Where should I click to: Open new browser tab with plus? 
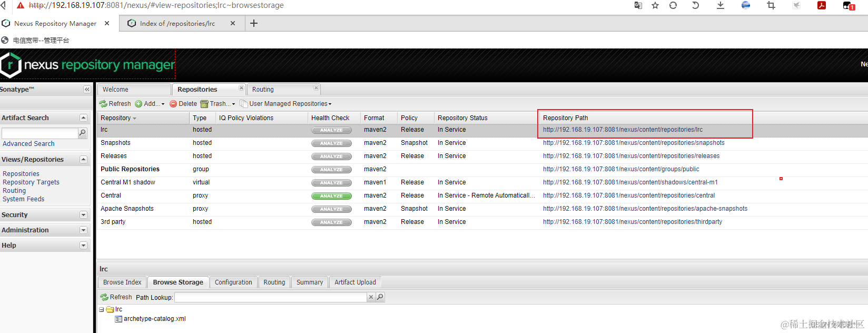pos(253,23)
